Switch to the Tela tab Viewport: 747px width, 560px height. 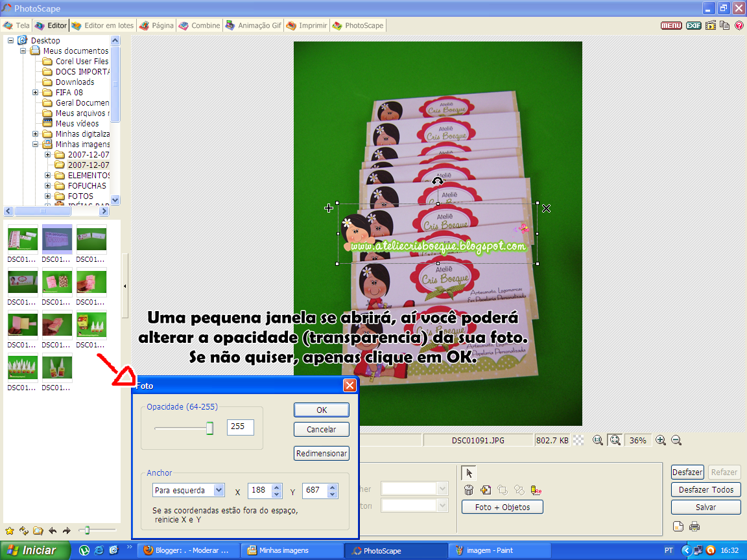point(17,26)
